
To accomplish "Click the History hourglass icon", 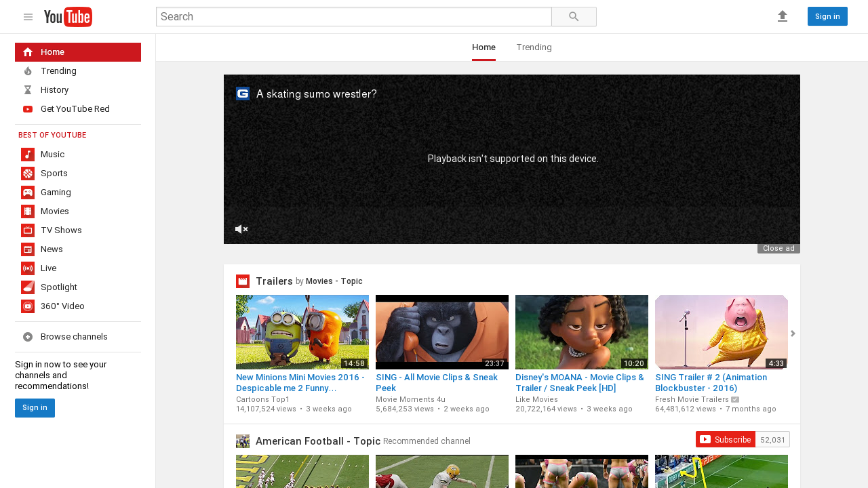I will (28, 90).
